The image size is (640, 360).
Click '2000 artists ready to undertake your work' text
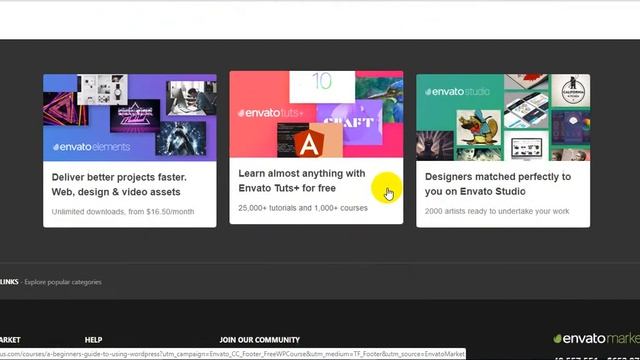pyautogui.click(x=497, y=211)
